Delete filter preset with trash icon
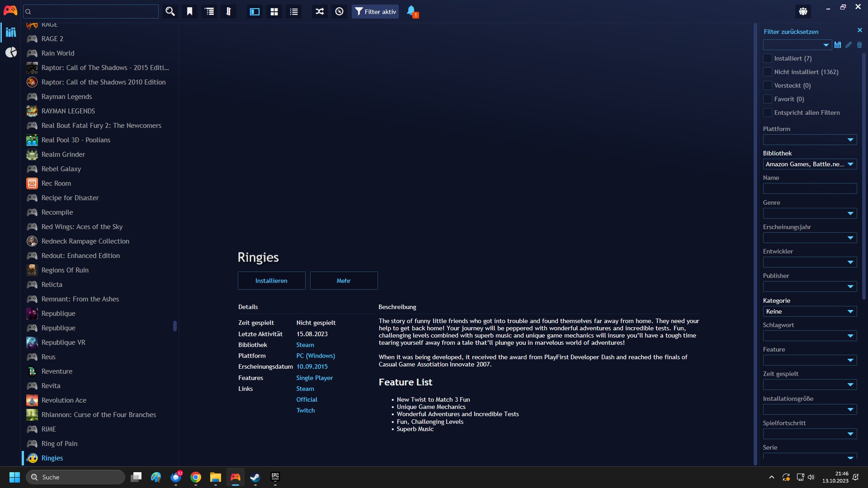This screenshot has width=868, height=488. click(859, 45)
